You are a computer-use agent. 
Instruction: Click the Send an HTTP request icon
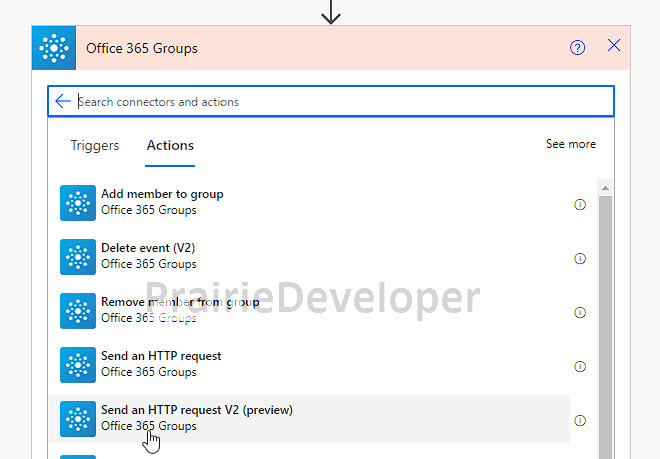78,365
